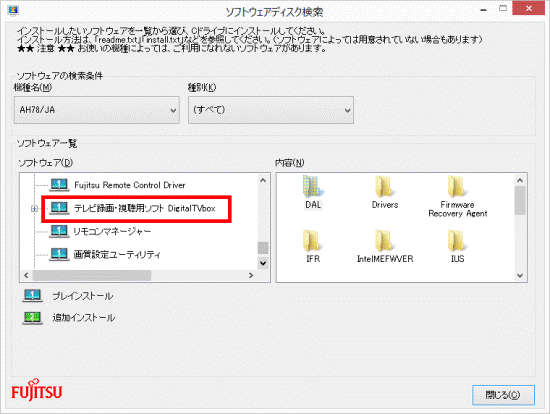Click the Drivers folder label
This screenshot has height=414, width=550.
click(385, 205)
